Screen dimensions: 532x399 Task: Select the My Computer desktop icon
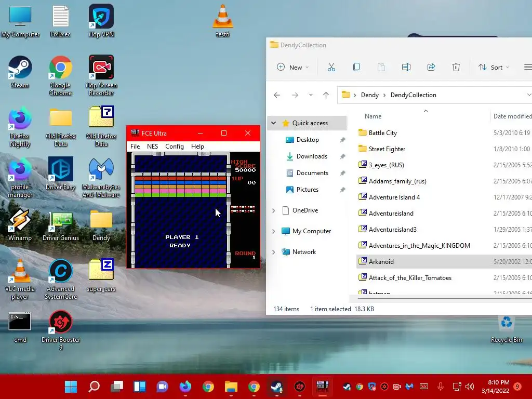click(20, 21)
